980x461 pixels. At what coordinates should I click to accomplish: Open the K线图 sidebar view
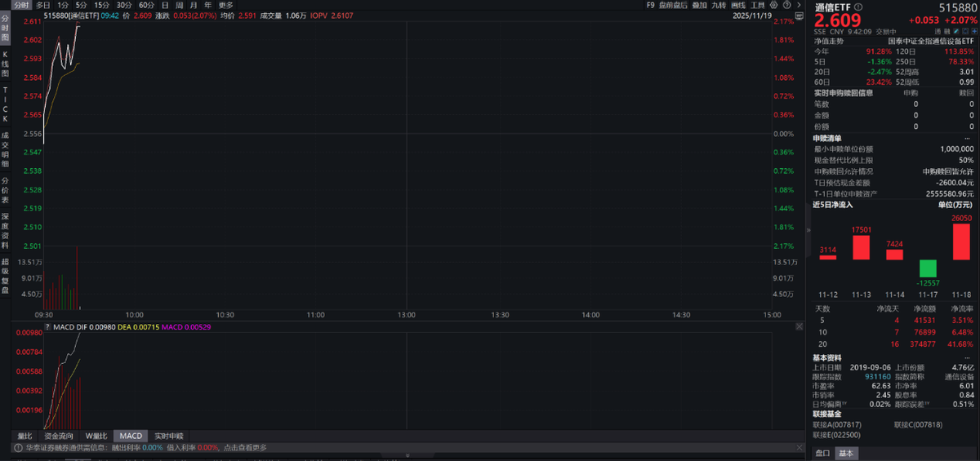[5, 63]
